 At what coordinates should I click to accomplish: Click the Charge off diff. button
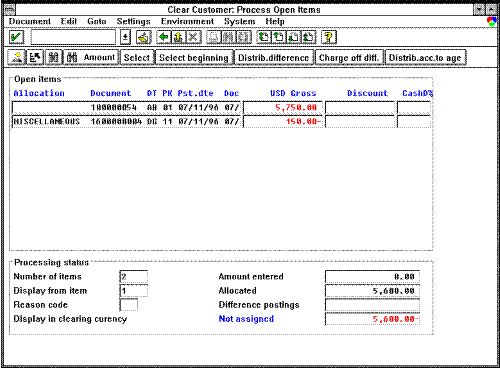tap(349, 57)
